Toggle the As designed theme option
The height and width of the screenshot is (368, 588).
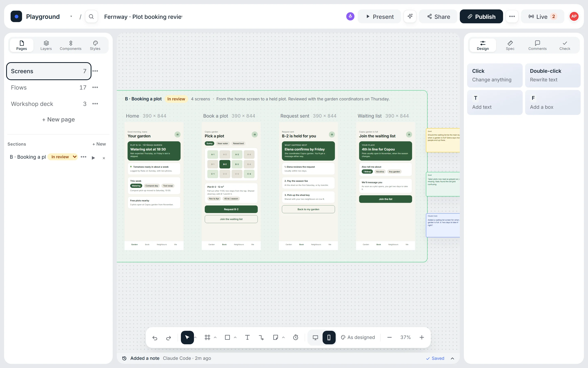(358, 338)
